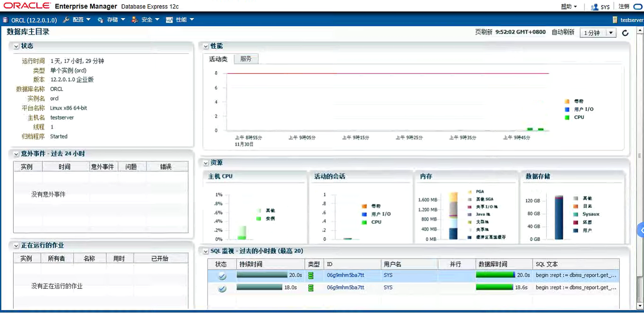This screenshot has height=313, width=644.
Task: Click the type icon in 20.0s row
Action: [311, 275]
